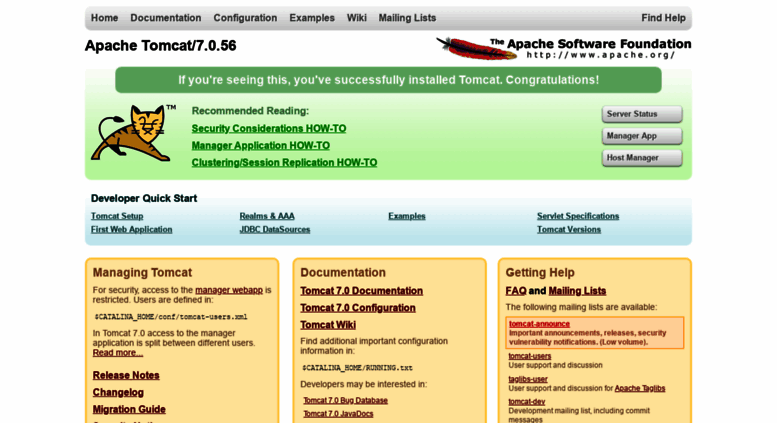
Task: Open the Documentation nav item
Action: [166, 18]
